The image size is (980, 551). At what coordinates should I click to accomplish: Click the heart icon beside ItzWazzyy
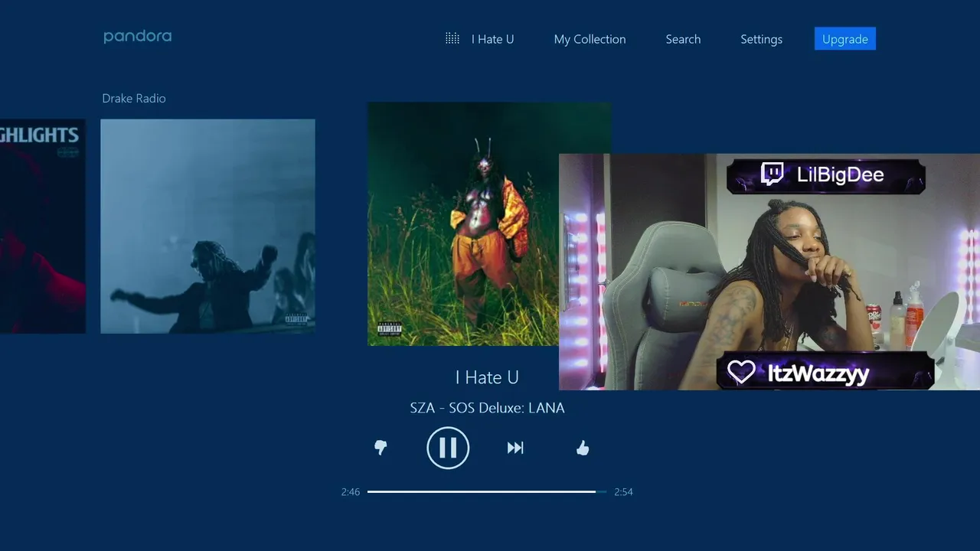click(741, 372)
